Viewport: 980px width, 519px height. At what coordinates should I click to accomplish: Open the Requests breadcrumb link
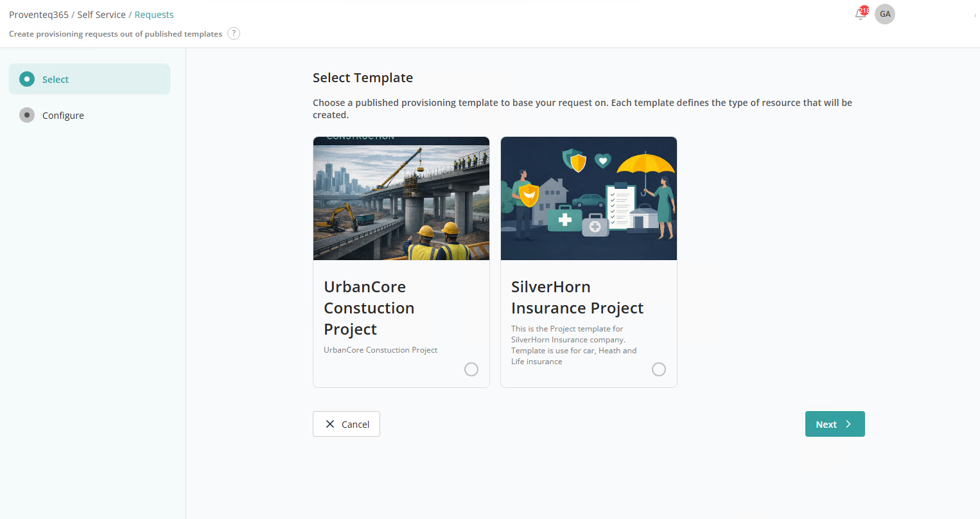154,15
